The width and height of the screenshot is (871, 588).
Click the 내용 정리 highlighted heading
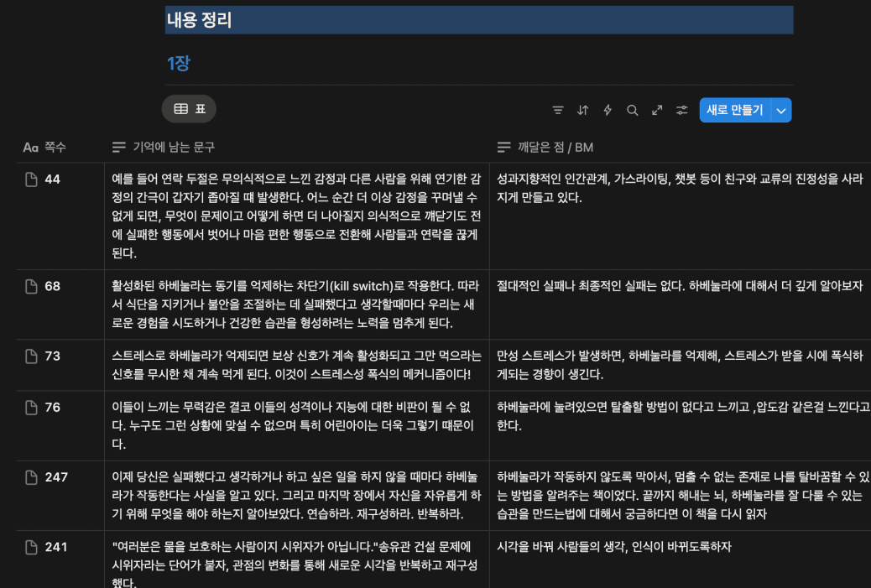coord(199,20)
